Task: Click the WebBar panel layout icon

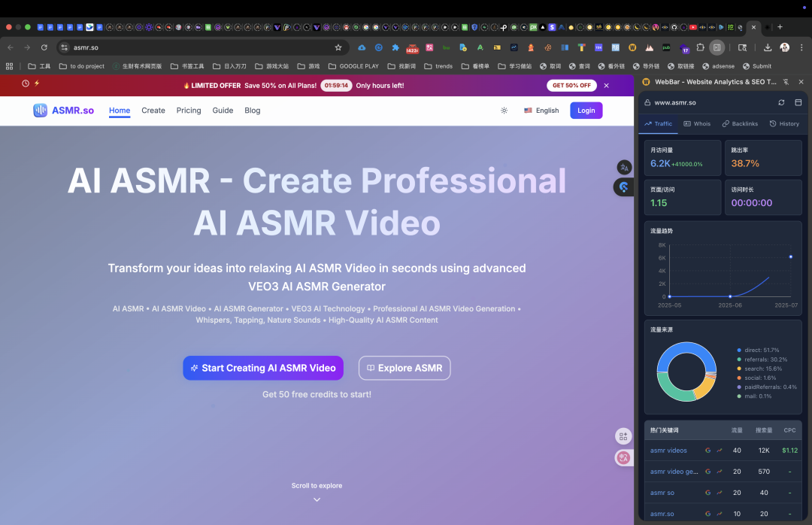Action: coord(798,102)
